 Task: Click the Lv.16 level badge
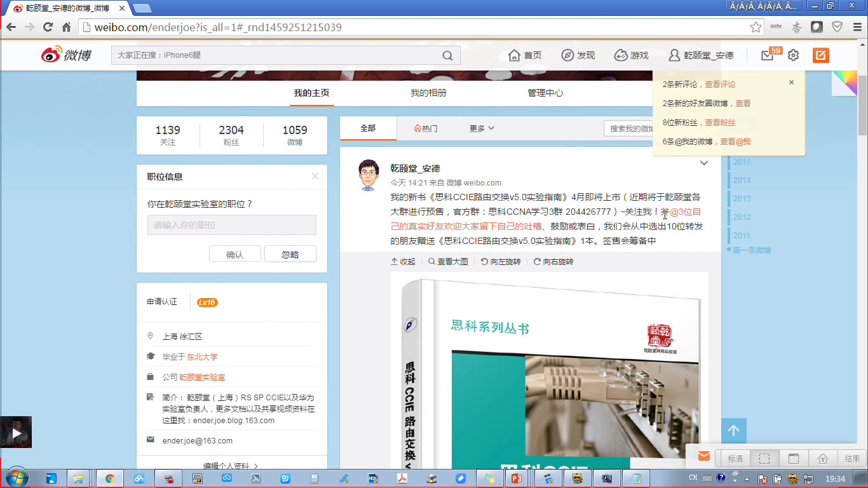[x=207, y=302]
